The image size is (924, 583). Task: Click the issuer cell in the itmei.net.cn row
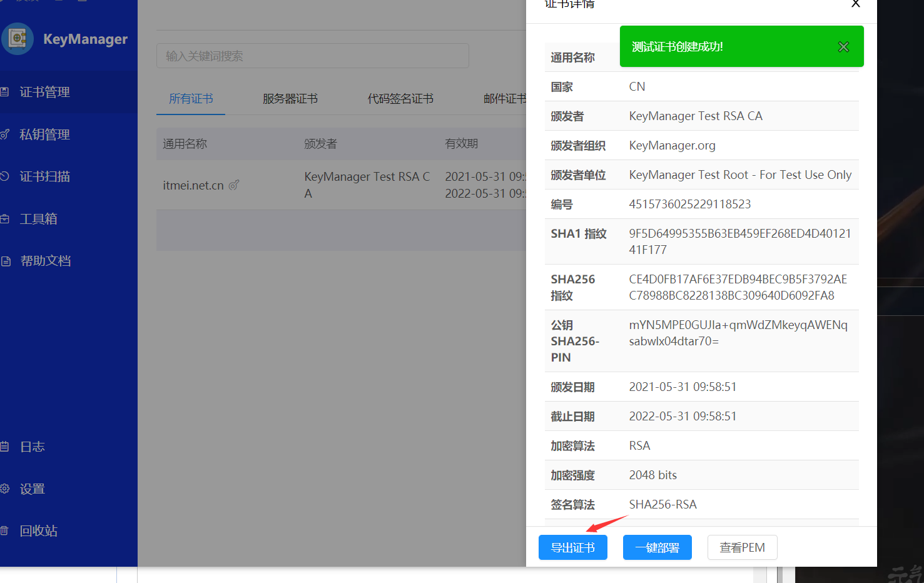tap(367, 185)
